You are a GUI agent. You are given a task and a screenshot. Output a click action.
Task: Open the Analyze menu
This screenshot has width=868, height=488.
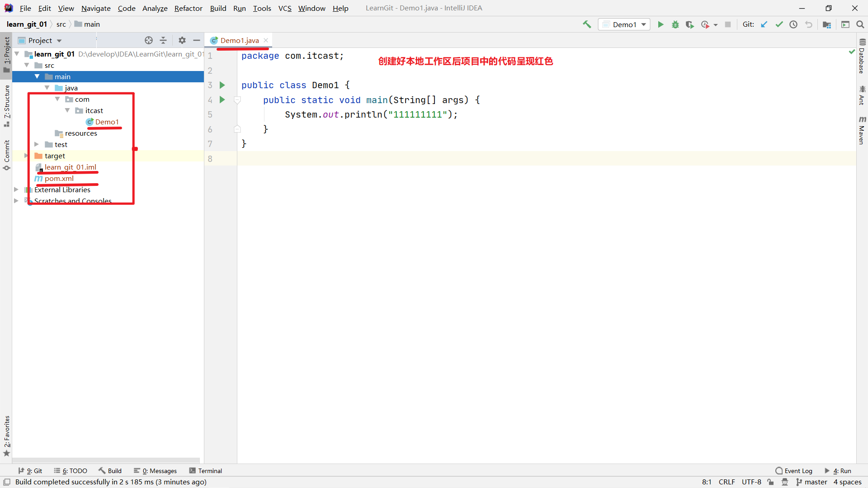155,8
